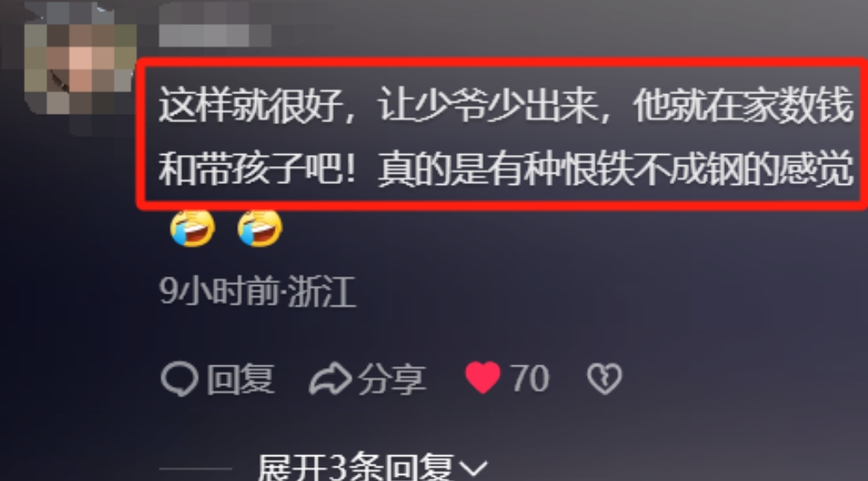868x481 pixels.
Task: Click the first laughing-crying emoji
Action: [193, 228]
